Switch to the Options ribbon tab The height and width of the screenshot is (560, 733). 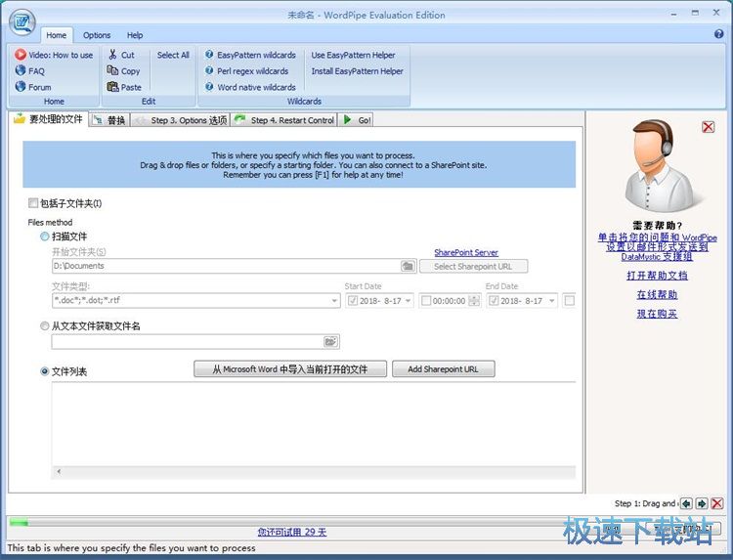pyautogui.click(x=97, y=35)
